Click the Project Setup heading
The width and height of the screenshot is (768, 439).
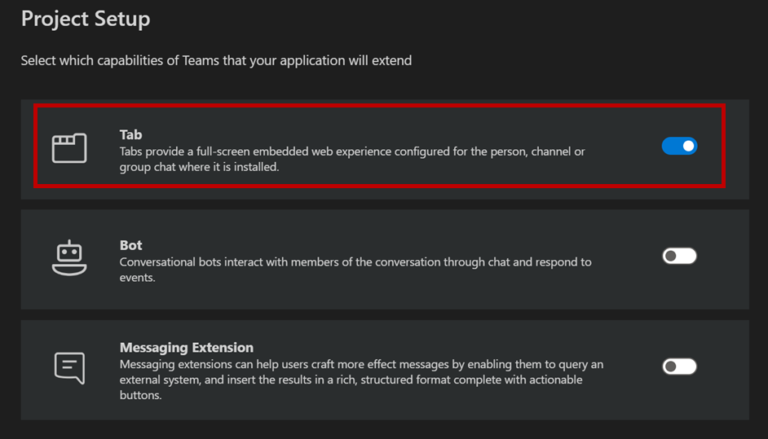pos(86,19)
